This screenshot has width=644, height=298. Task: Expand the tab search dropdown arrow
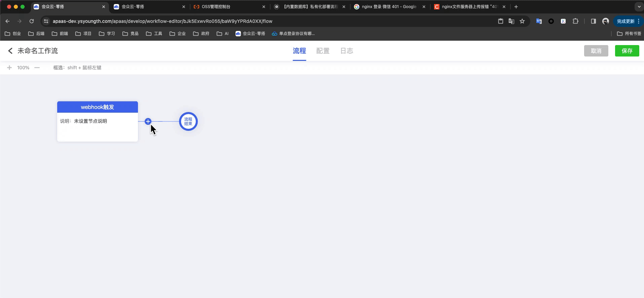tap(639, 7)
